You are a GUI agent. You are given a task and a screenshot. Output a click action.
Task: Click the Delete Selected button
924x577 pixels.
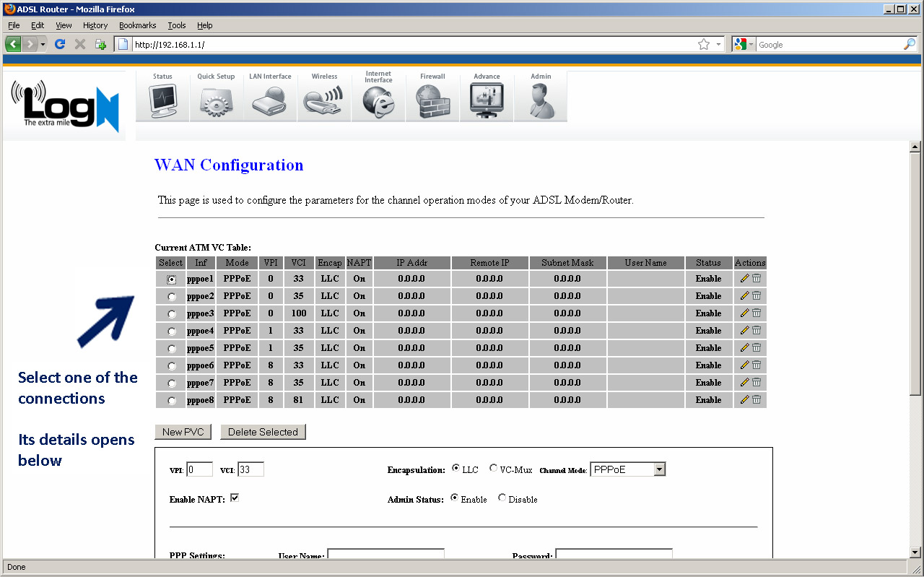pos(263,431)
